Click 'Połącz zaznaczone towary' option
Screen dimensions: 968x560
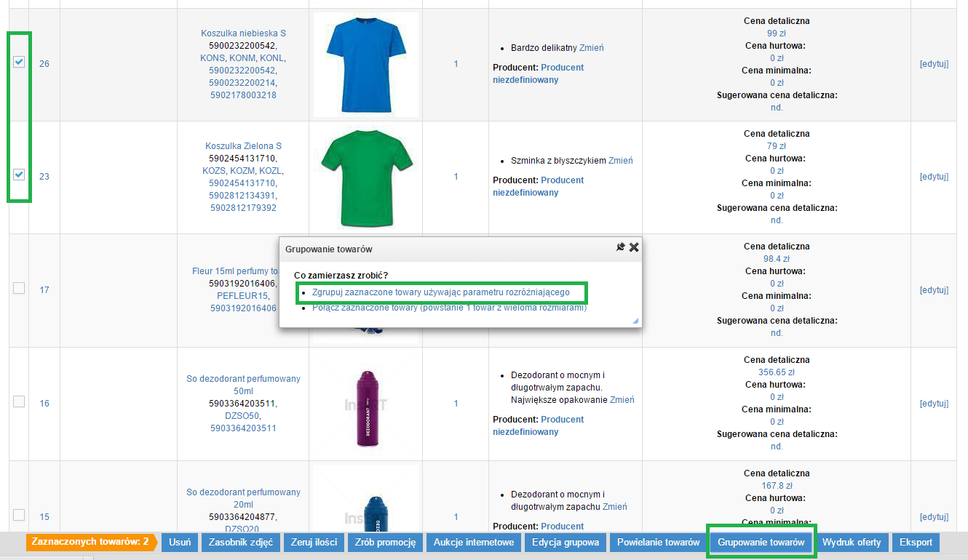(x=449, y=308)
